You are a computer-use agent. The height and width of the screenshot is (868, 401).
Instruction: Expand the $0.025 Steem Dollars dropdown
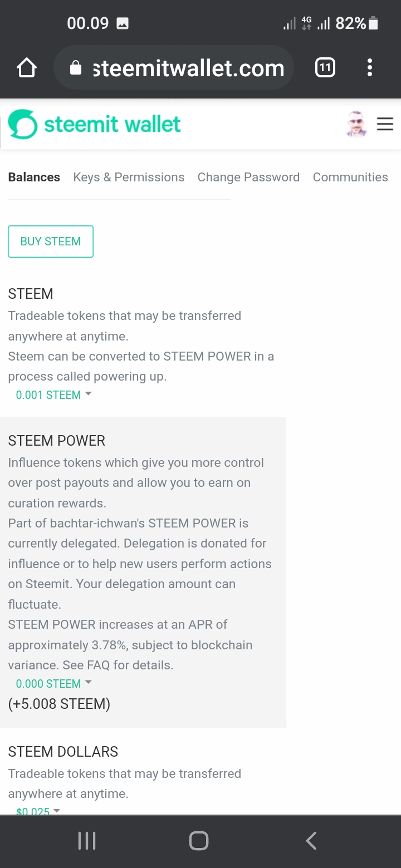click(38, 811)
